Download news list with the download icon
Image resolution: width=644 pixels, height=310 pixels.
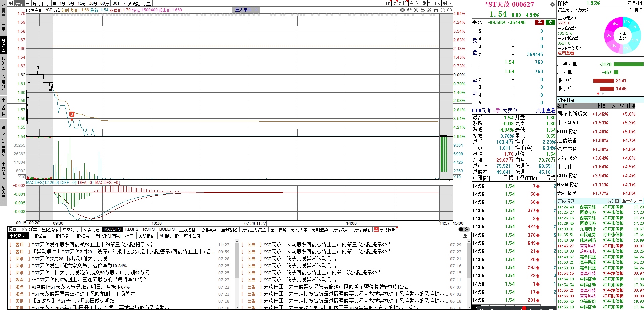(x=465, y=236)
